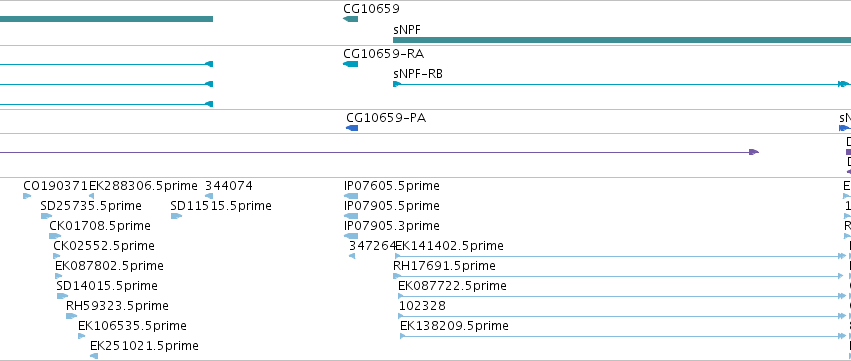
Task: Click the 347264 small arrow marker
Action: click(352, 256)
